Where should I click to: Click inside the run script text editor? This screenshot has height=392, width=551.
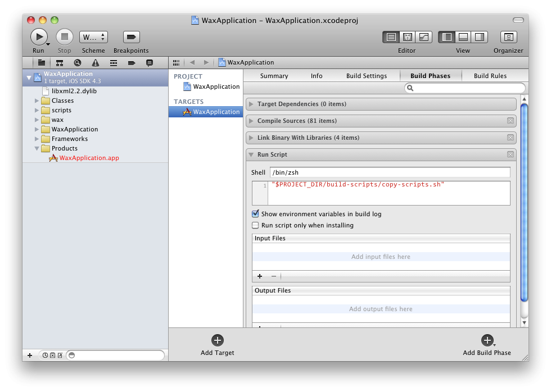[x=389, y=193]
